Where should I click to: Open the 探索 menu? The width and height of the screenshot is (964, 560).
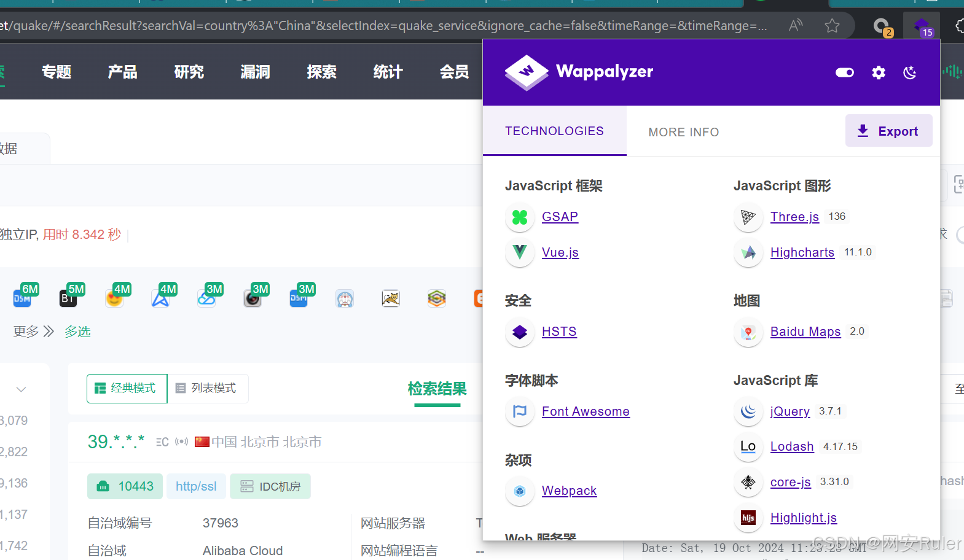(x=322, y=72)
